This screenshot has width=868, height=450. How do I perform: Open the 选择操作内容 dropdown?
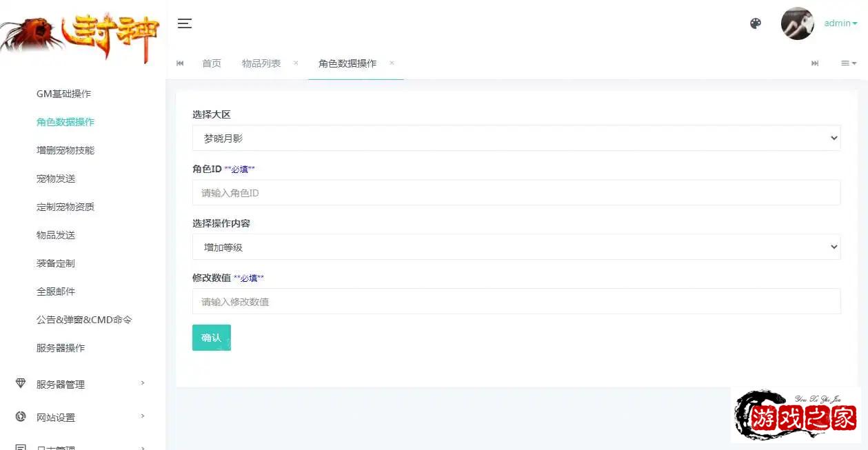click(x=516, y=247)
